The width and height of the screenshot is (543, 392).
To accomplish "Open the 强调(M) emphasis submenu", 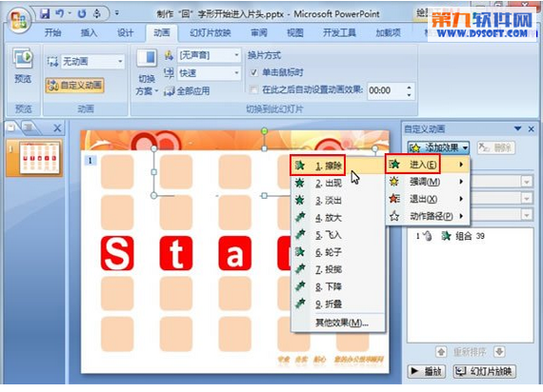I will [428, 182].
